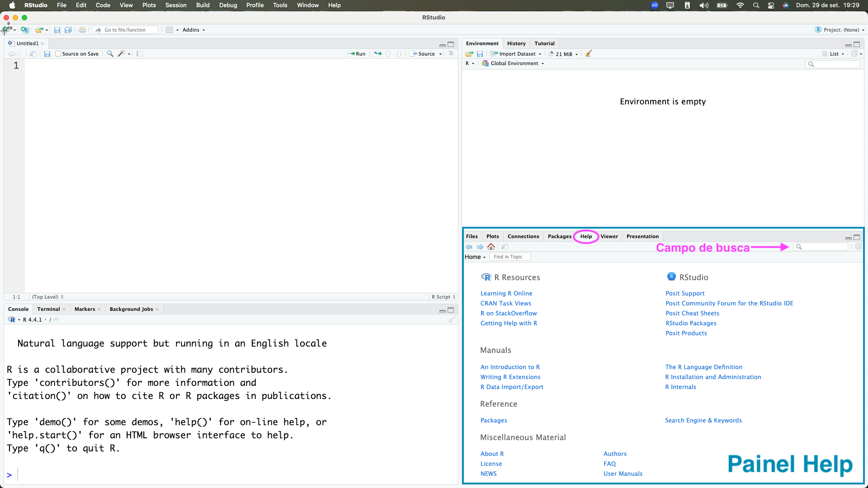Open Learning R Online link
The height and width of the screenshot is (488, 868).
coord(506,293)
